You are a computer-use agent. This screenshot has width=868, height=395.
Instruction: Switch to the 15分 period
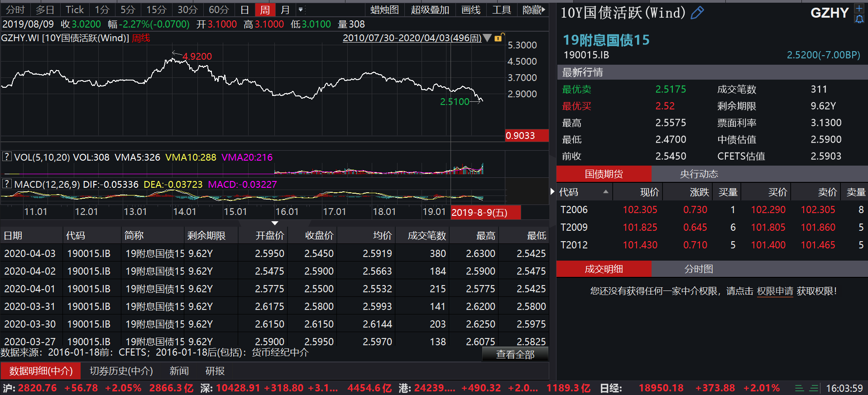tap(156, 10)
